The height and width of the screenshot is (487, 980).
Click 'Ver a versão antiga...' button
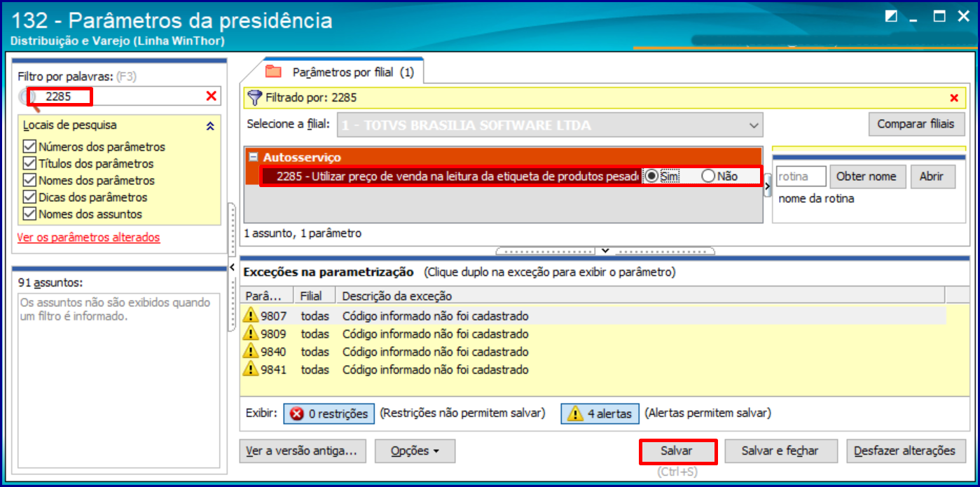303,451
